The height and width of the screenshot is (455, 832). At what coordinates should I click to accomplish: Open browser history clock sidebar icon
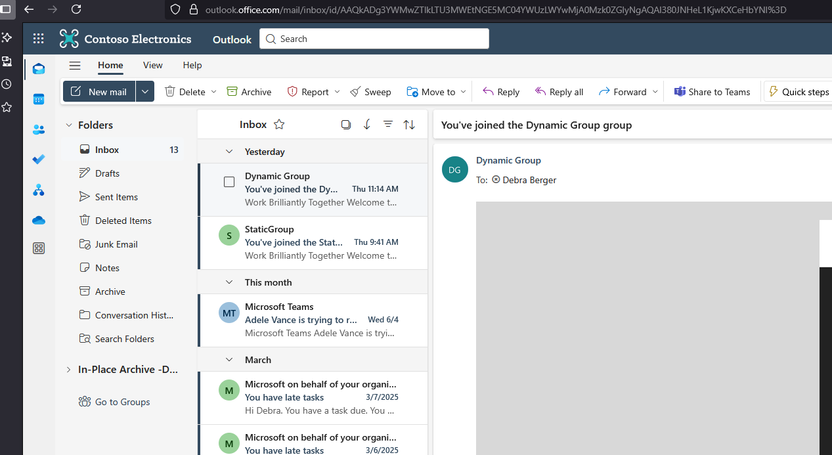tap(6, 84)
